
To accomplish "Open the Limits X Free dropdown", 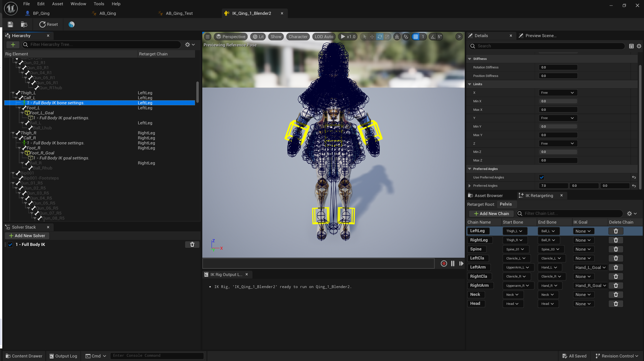I will tap(558, 93).
